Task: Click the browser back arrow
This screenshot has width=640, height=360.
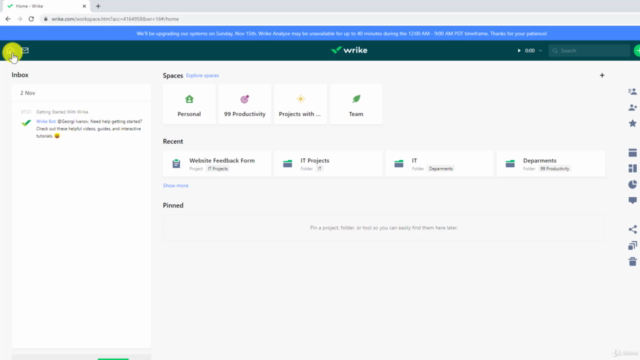Action: pyautogui.click(x=8, y=19)
